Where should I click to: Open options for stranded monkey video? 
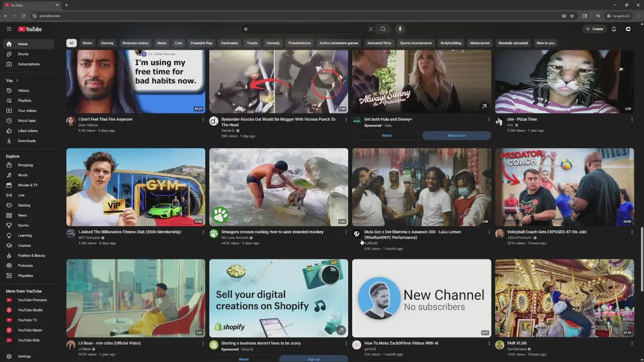(x=346, y=232)
